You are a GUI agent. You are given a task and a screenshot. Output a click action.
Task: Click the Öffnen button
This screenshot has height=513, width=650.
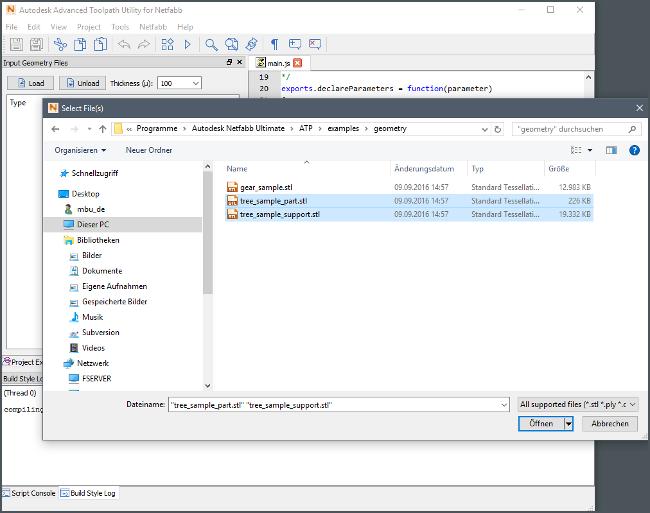click(x=541, y=424)
